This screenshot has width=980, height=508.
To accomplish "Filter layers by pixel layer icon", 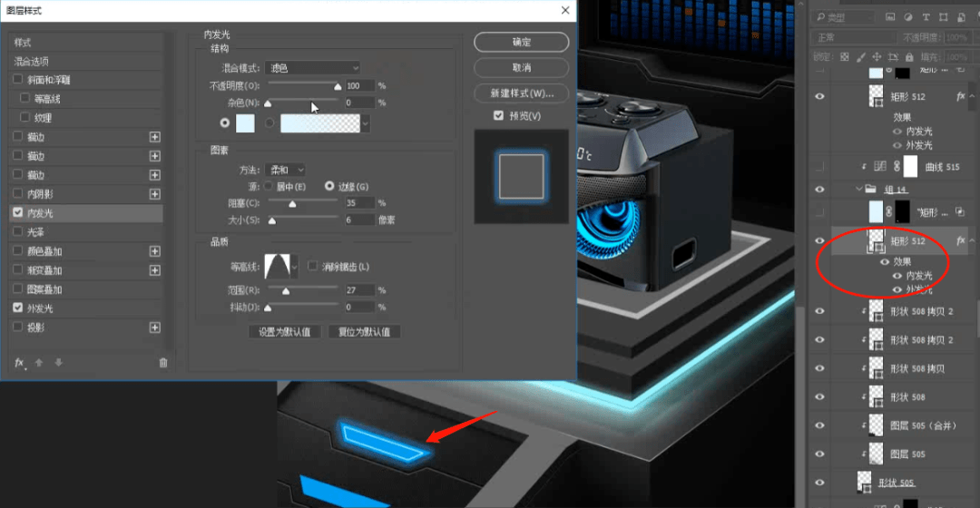I will pos(890,17).
